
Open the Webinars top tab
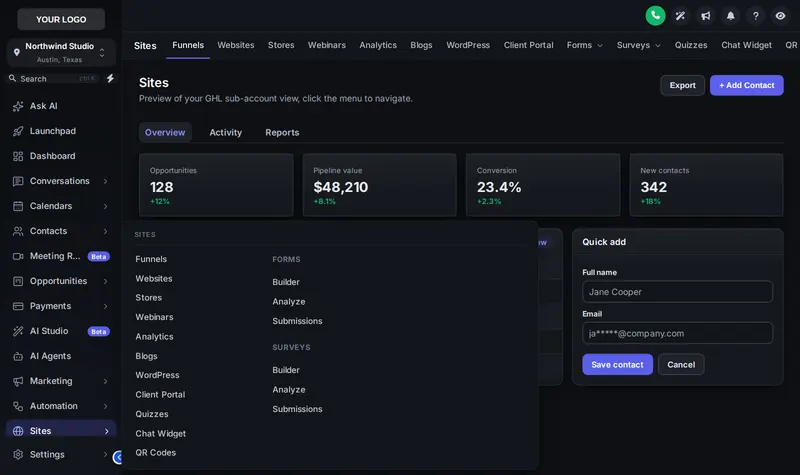(327, 45)
